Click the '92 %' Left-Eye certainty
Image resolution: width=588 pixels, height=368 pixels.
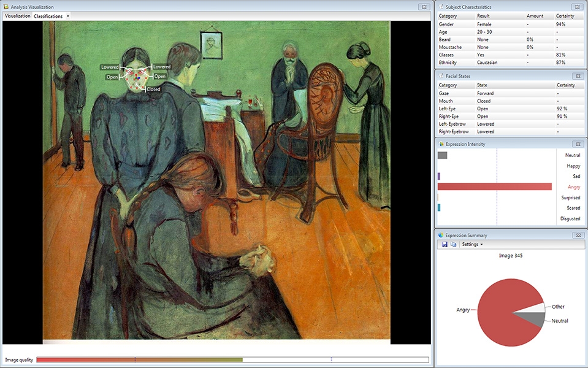pyautogui.click(x=562, y=109)
